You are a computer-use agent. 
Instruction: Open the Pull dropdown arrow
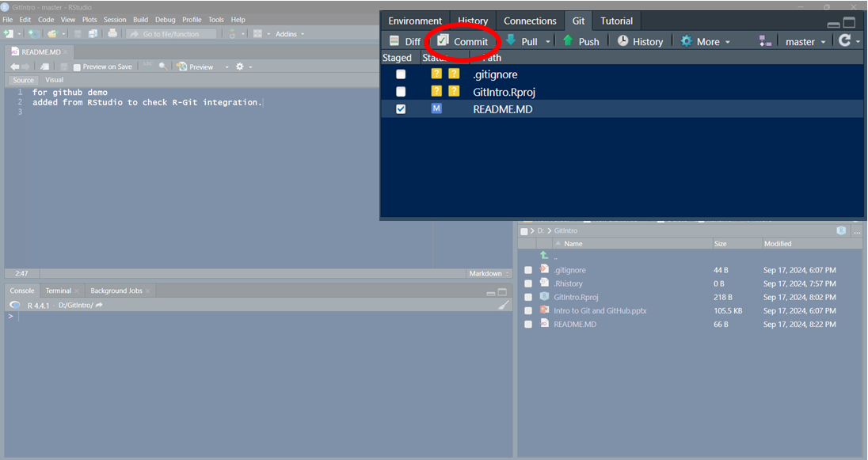pyautogui.click(x=548, y=42)
